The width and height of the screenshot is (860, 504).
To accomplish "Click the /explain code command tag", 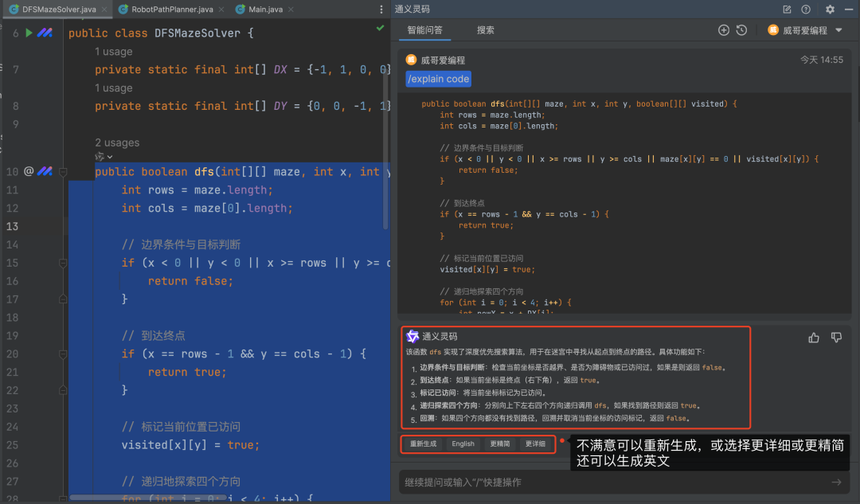I will click(438, 79).
